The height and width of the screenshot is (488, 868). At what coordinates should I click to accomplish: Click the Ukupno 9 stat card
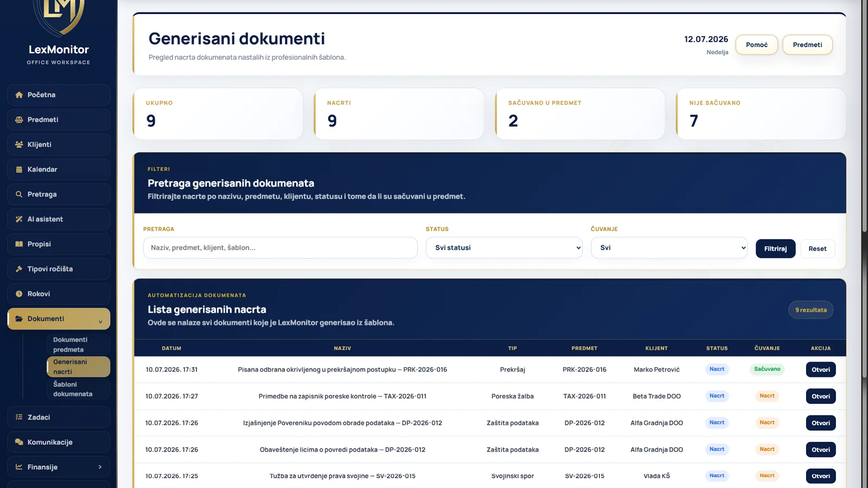[218, 114]
